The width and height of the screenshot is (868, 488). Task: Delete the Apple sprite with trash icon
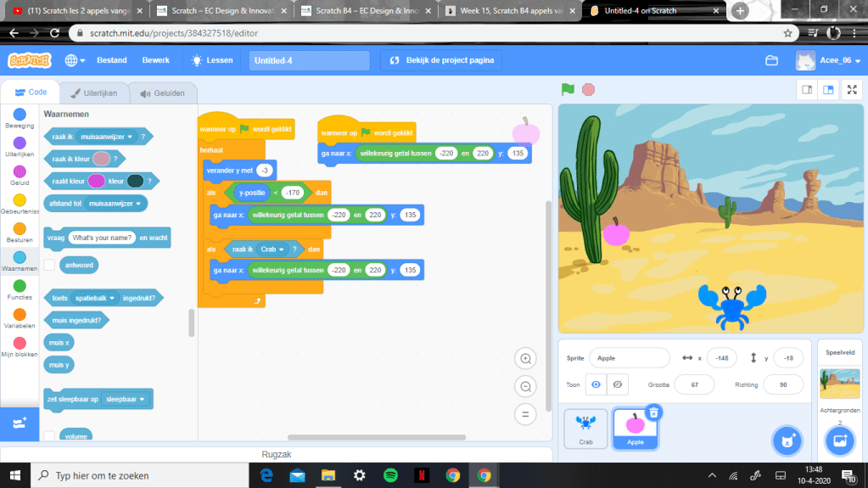coord(653,412)
